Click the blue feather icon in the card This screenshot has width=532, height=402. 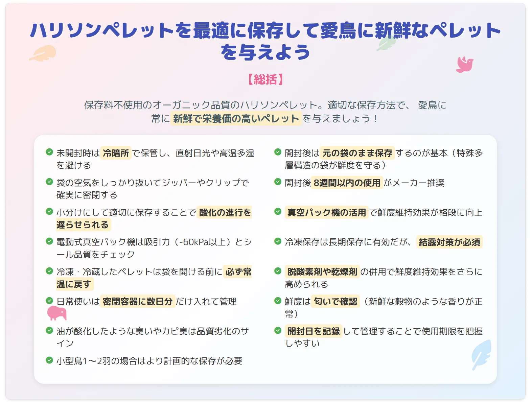tap(481, 355)
